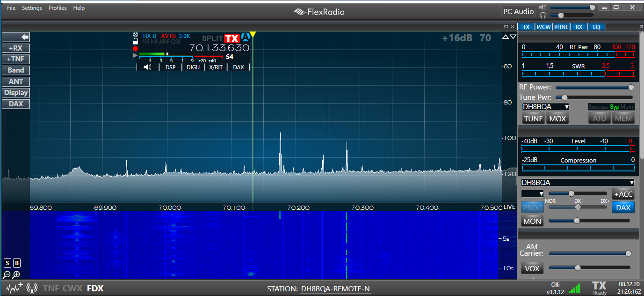Click the panadapter scale down triangle
This screenshot has height=296, width=644.
513,37
